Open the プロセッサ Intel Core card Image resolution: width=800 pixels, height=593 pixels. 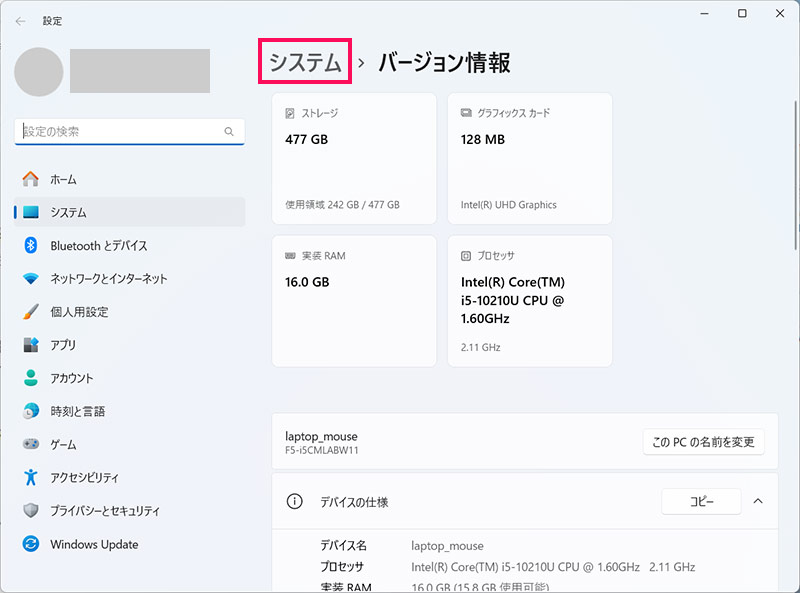(x=530, y=301)
